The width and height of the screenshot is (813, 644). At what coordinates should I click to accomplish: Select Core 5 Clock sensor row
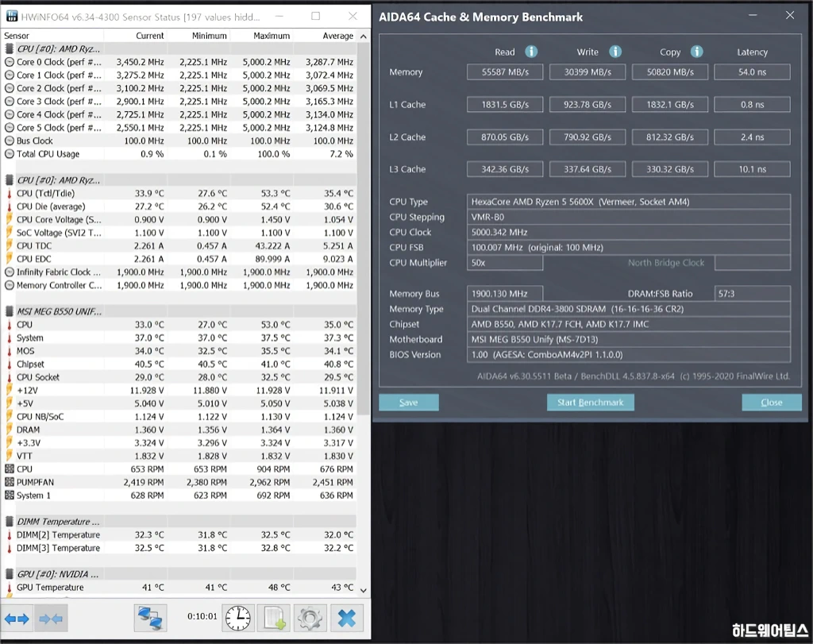[x=179, y=128]
